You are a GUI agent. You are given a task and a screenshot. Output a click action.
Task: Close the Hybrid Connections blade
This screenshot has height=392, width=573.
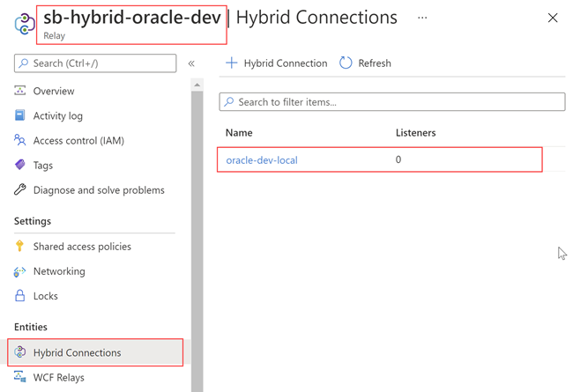(x=553, y=18)
